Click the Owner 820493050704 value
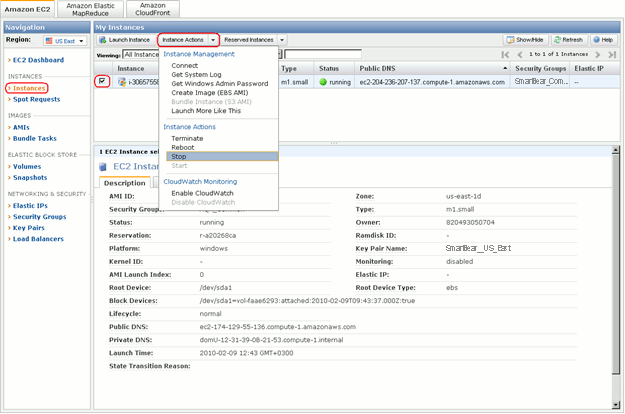Viewport: 625px width, 414px height. (x=470, y=222)
